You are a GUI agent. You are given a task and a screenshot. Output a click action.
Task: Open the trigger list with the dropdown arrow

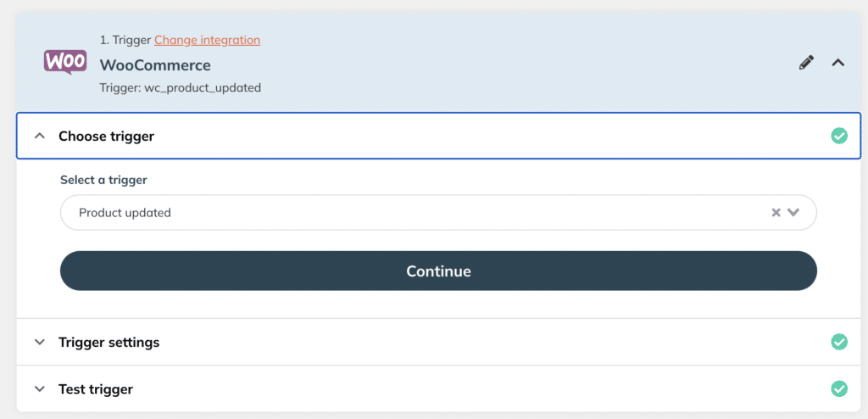click(x=793, y=212)
